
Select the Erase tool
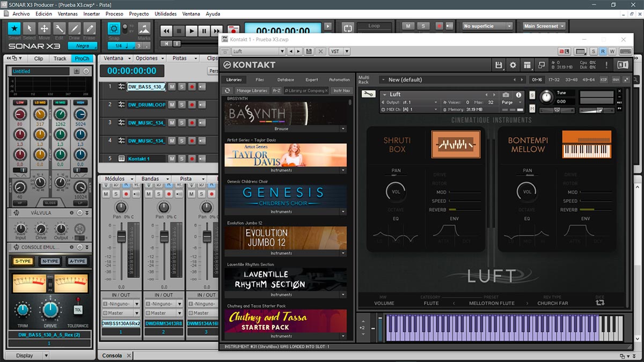click(x=90, y=28)
